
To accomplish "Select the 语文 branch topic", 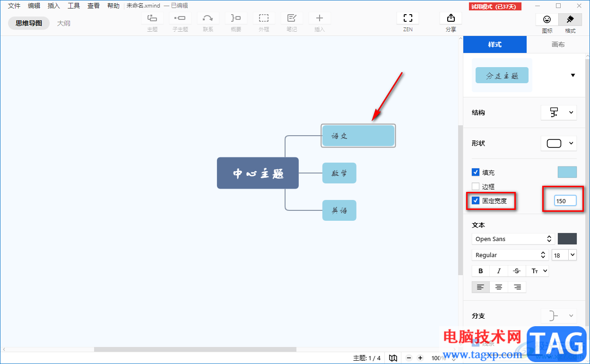I will 358,136.
